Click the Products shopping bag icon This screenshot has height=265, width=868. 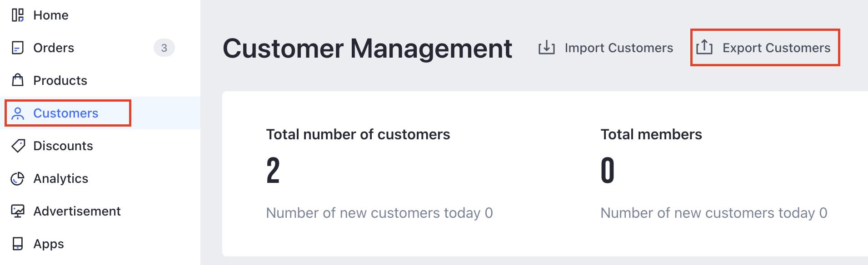click(18, 80)
